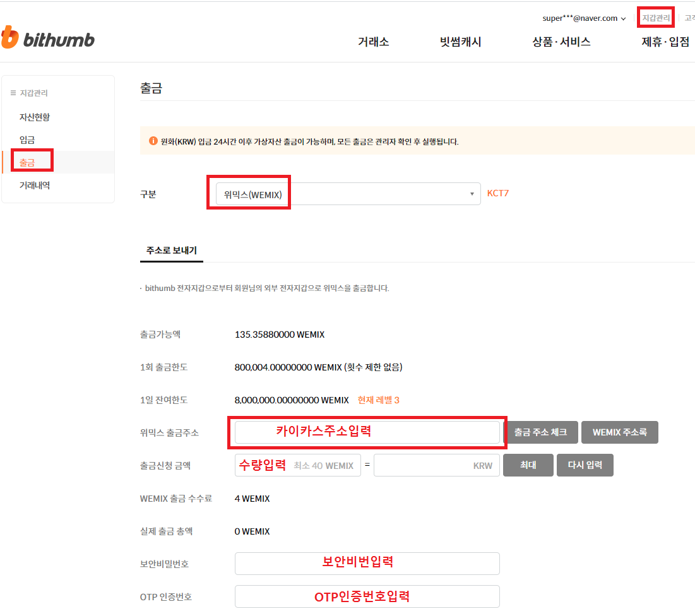The width and height of the screenshot is (695, 616).
Task: Select the 주소로 보내기 tab
Action: (x=172, y=251)
